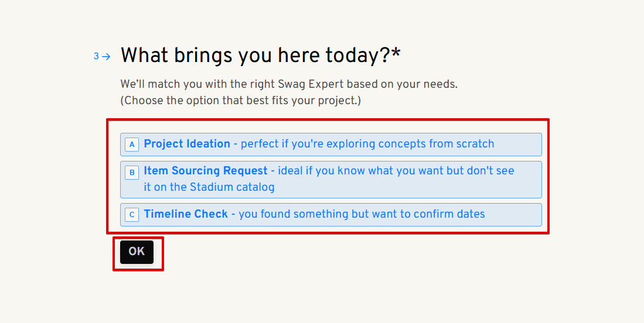Click the letter A key badge

132,145
